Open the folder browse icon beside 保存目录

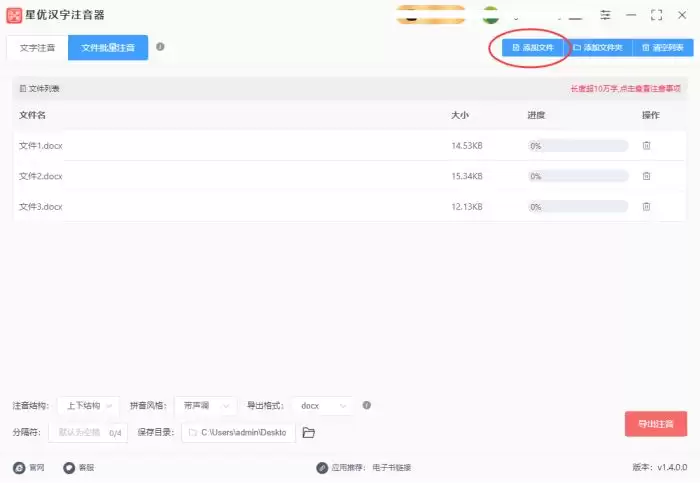coord(308,433)
